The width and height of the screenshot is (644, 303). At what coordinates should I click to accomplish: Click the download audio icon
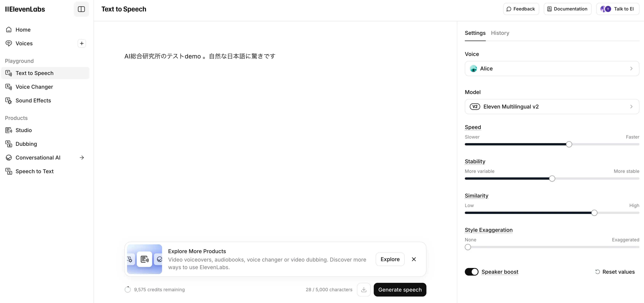[x=364, y=289]
